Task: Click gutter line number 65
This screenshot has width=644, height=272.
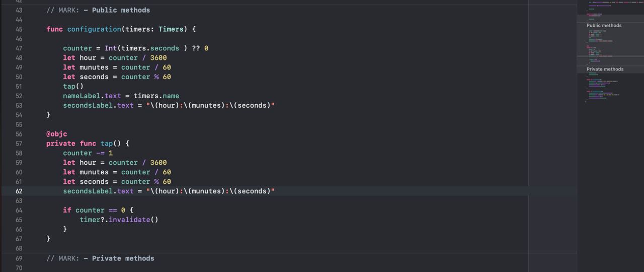Action: pyautogui.click(x=19, y=220)
